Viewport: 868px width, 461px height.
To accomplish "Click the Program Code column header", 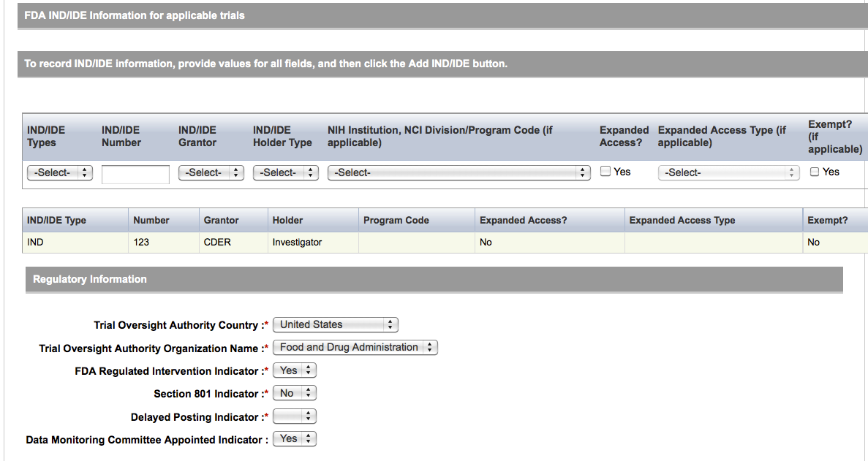I will pyautogui.click(x=417, y=220).
